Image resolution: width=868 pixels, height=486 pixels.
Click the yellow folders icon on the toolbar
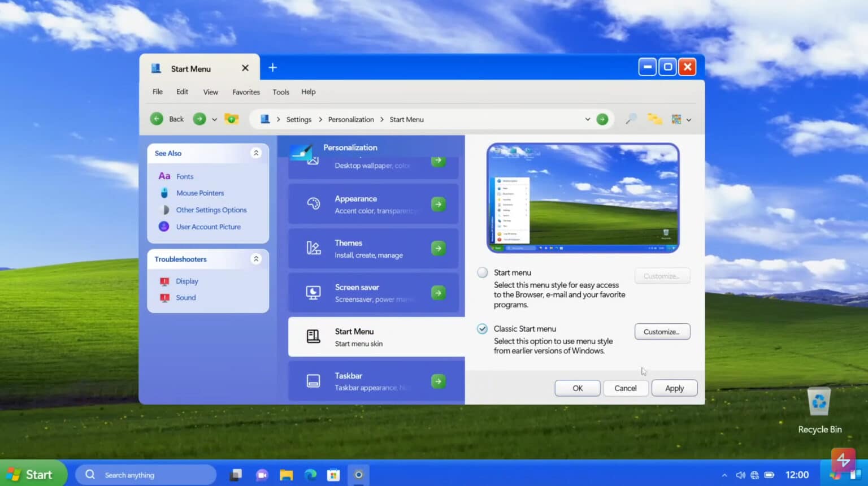(654, 119)
